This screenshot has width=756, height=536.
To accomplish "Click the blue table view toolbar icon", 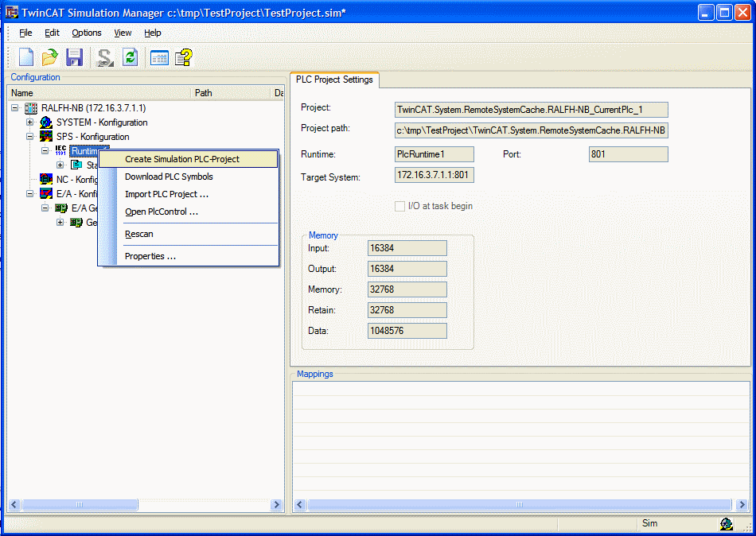I will click(159, 58).
